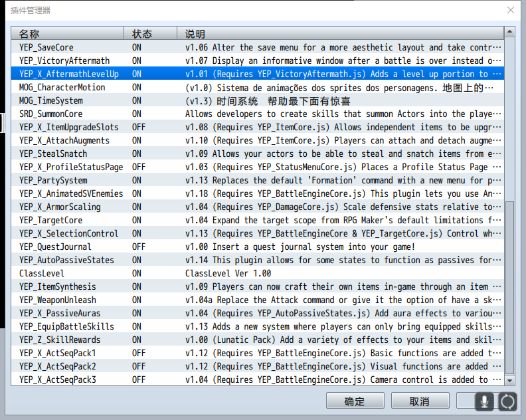
Task: Select the YEP_X_ActSeqPack3 plugin row
Action: [x=257, y=379]
